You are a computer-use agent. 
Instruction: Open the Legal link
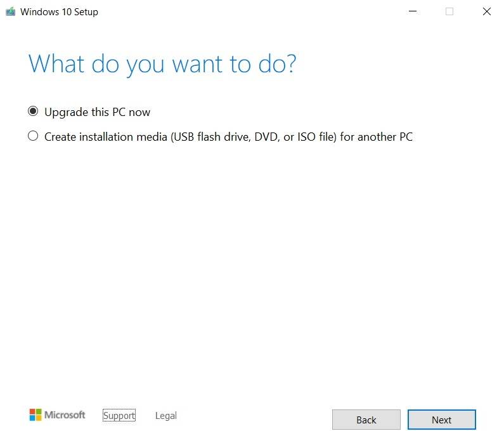point(165,416)
